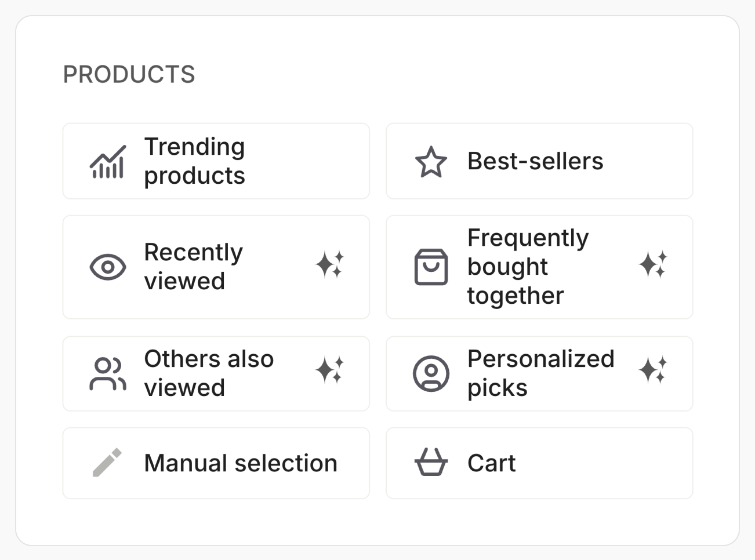The image size is (755, 560).
Task: Select the Recently viewed card
Action: tap(216, 267)
